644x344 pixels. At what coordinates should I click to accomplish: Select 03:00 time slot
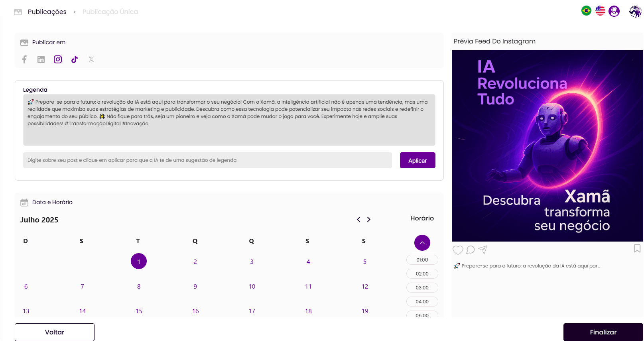tap(422, 288)
